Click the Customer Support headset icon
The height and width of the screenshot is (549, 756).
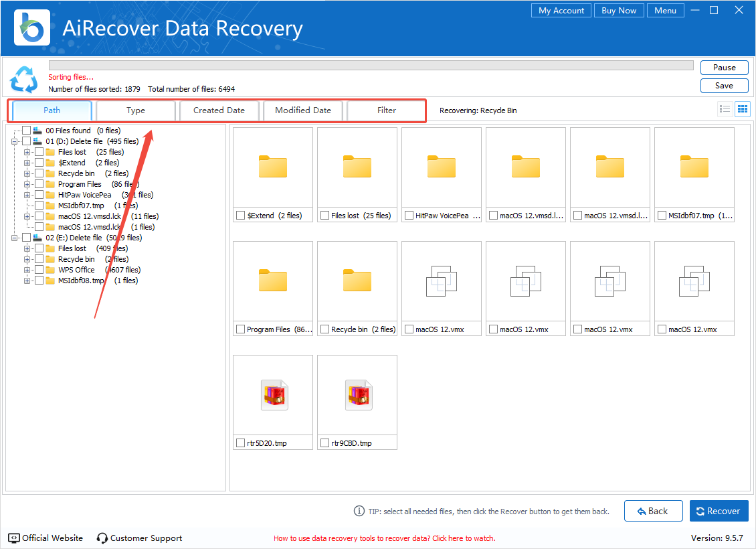tap(102, 538)
